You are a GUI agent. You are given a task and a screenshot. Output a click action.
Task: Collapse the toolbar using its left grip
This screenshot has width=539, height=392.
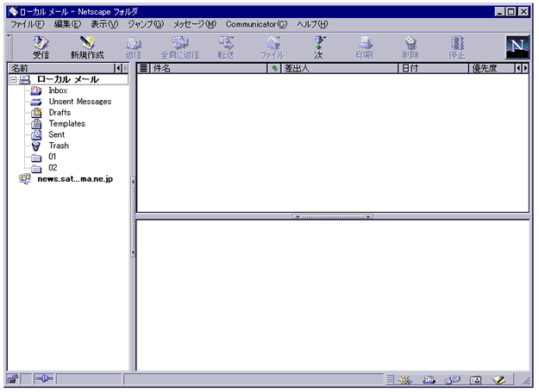click(x=9, y=47)
